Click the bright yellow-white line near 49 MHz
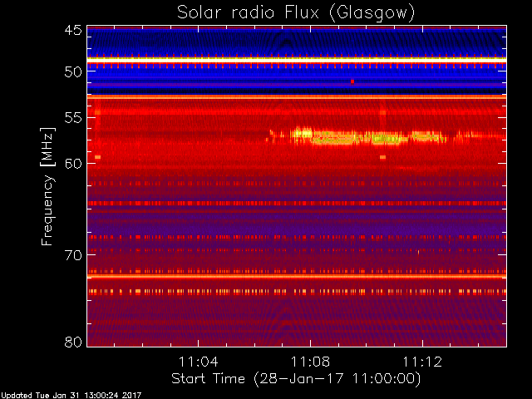532x399 pixels. click(x=297, y=60)
